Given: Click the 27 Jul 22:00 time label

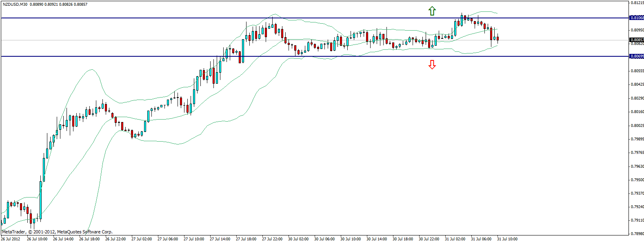Looking at the screenshot, I should pyautogui.click(x=272, y=239).
